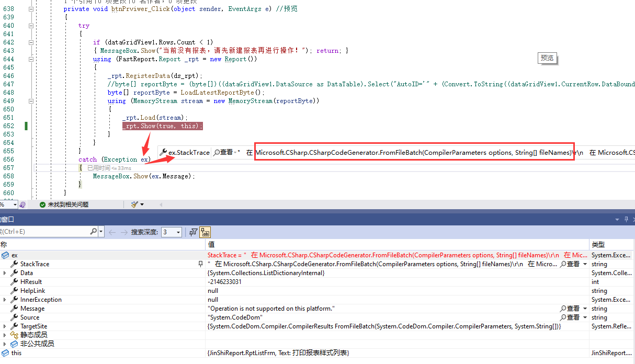
Task: Toggle the ab text-view button in watch toolbar
Action: 205,232
